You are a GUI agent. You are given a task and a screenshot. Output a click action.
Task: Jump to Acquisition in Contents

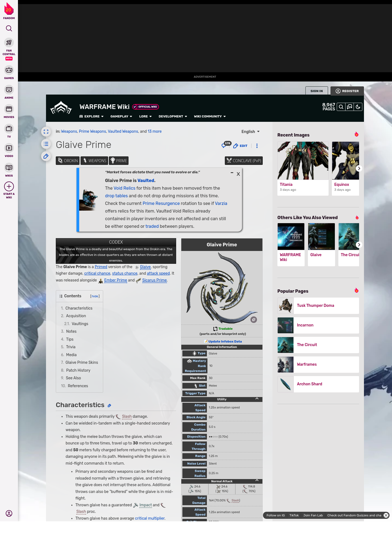tap(76, 316)
